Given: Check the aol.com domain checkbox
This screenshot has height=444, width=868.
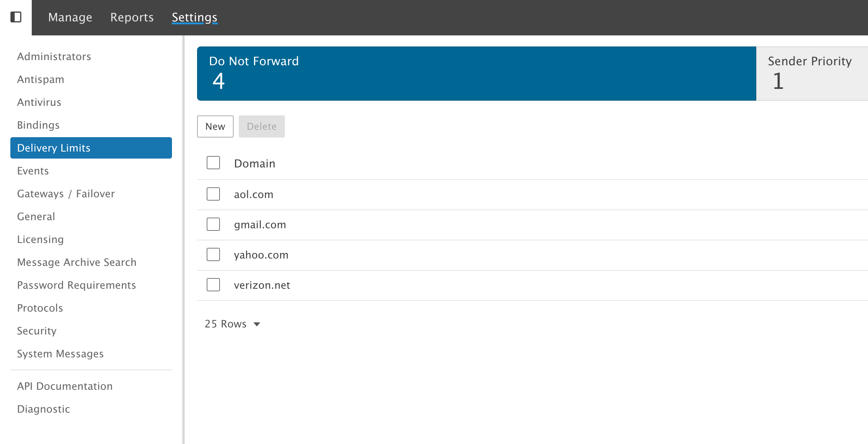Looking at the screenshot, I should click(x=213, y=194).
